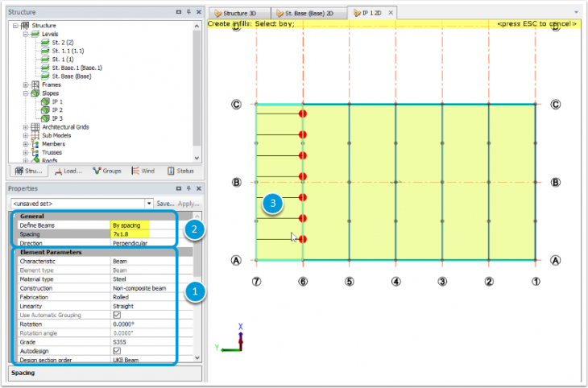Open the unsaved set dropdown
The width and height of the screenshot is (588, 388).
[148, 204]
